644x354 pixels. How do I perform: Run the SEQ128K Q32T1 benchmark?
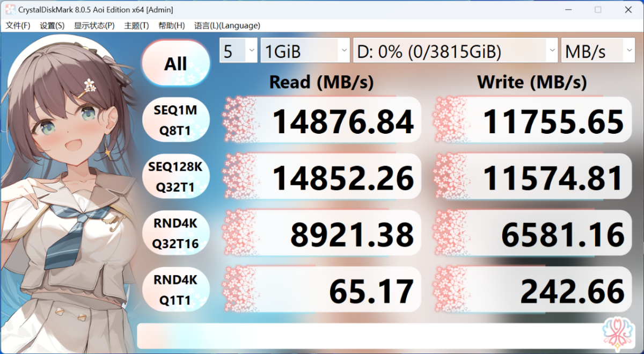[x=175, y=177]
